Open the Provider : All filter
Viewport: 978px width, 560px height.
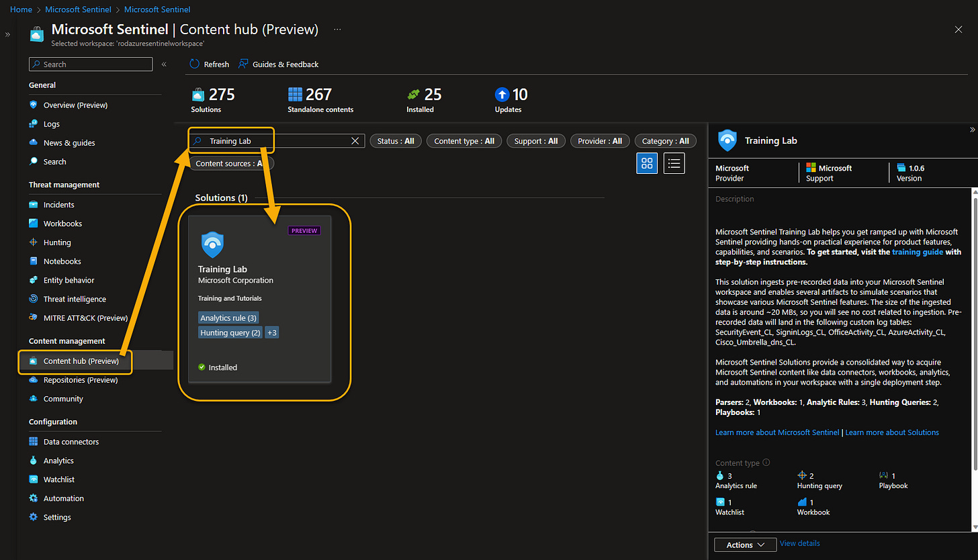(600, 141)
